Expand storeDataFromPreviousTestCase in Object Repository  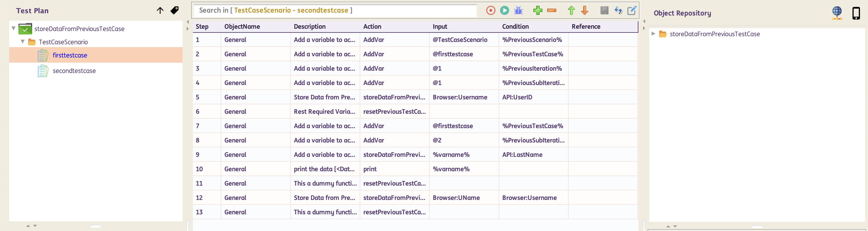[653, 34]
